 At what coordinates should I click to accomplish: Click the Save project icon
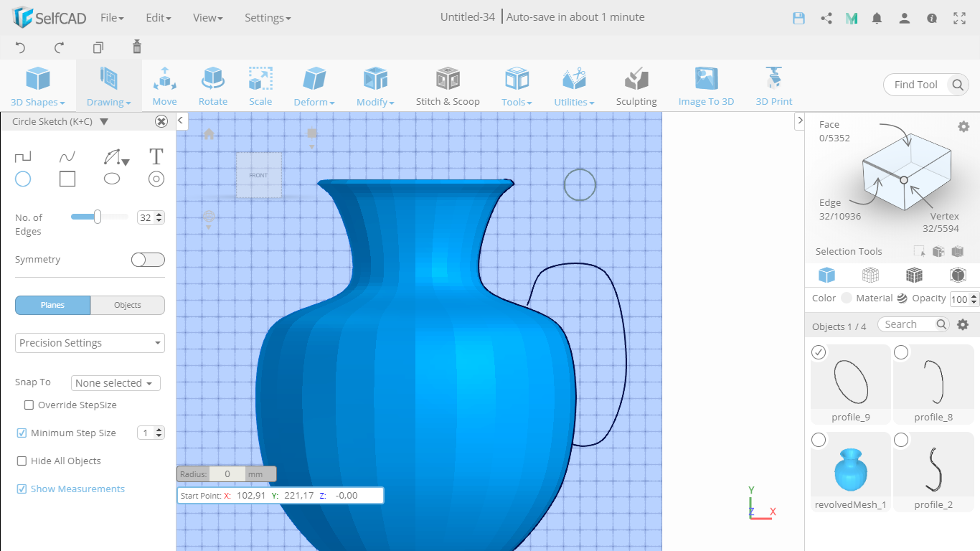click(798, 18)
